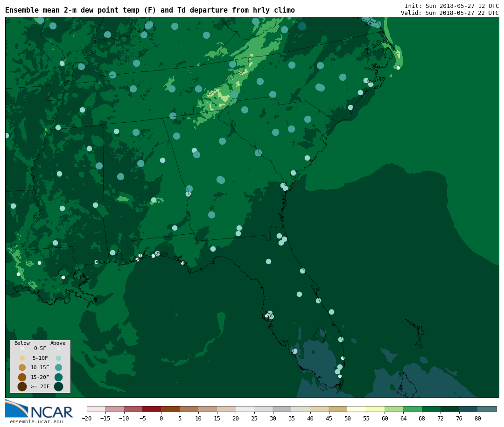Click the Above 15-20F dark teal circle
Image resolution: width=504 pixels, height=427 pixels.
pyautogui.click(x=58, y=377)
